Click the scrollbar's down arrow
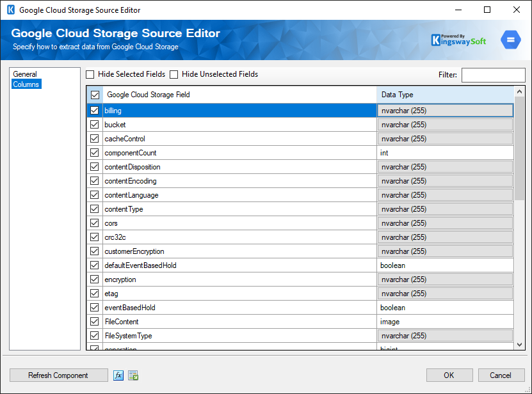The width and height of the screenshot is (532, 394). [x=519, y=345]
